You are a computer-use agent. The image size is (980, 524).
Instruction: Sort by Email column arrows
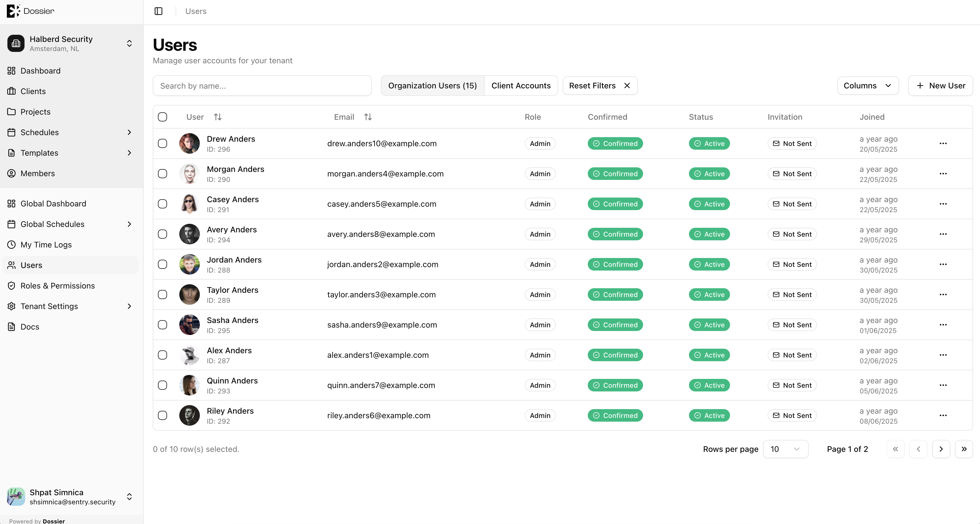[x=368, y=117]
